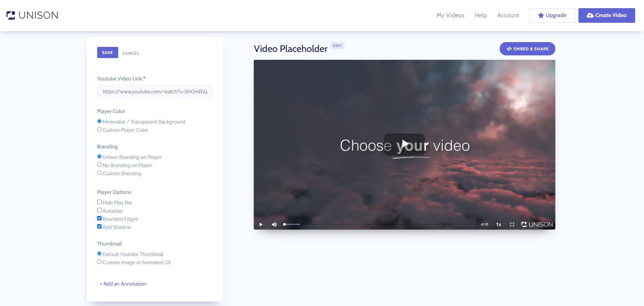The image size is (644, 306).
Task: Go to the Account section
Action: pos(508,15)
